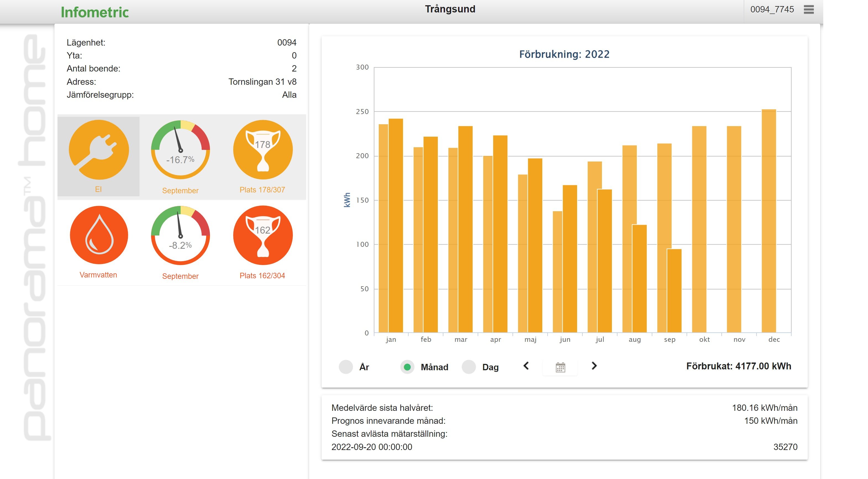Click the Varmvatten label
The image size is (868, 479).
pos(98,275)
